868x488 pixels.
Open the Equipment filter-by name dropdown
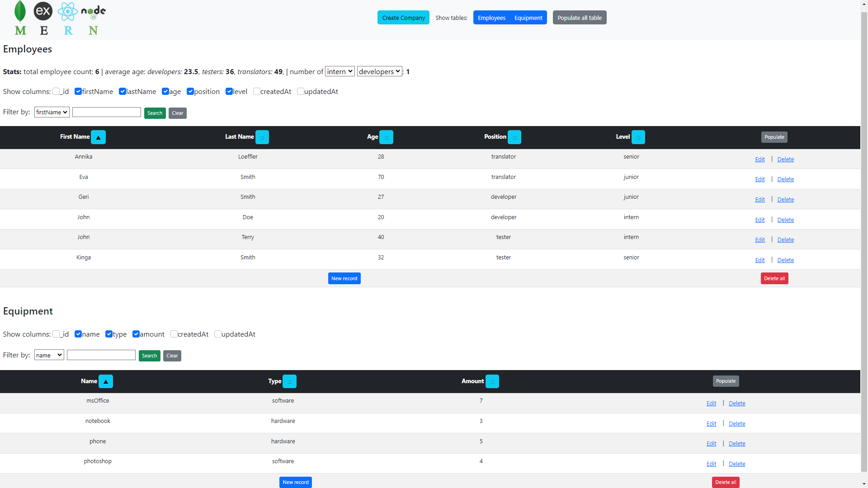(48, 355)
